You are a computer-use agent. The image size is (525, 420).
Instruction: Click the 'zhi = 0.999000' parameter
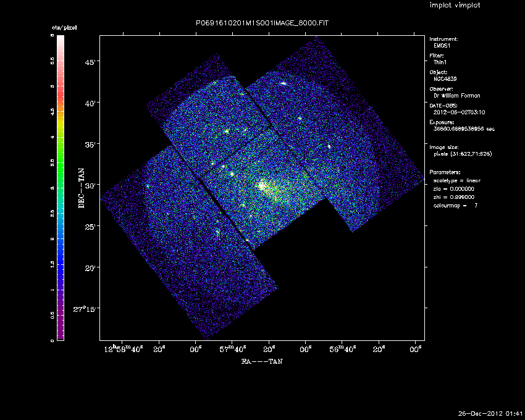454,197
